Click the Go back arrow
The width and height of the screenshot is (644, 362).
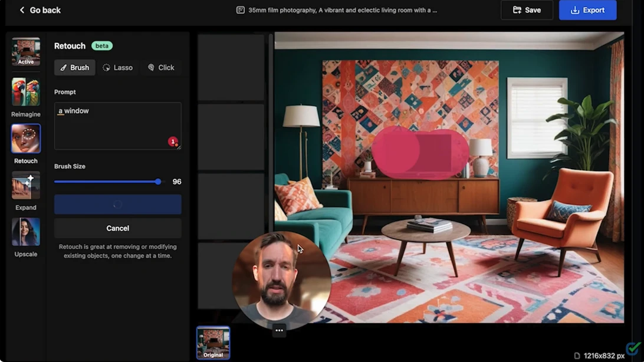(x=22, y=10)
